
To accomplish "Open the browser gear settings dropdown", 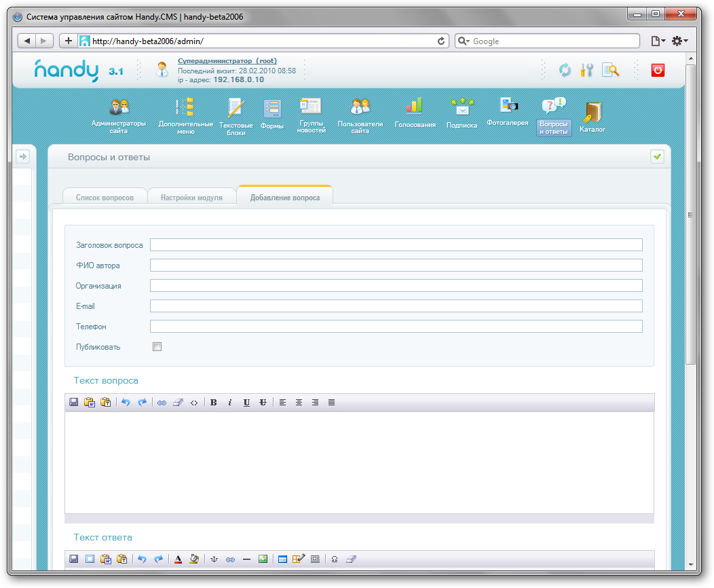I will 679,41.
